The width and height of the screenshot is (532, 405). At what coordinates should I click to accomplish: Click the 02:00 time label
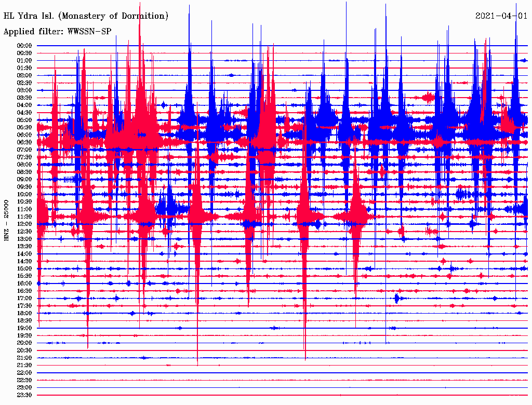[x=24, y=76]
